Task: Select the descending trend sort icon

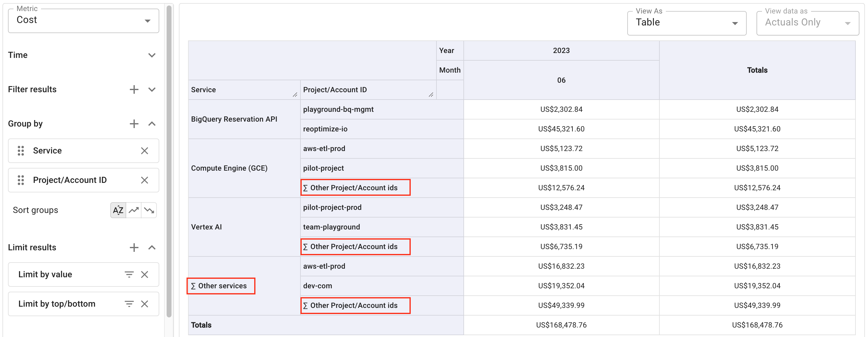Action: pyautogui.click(x=148, y=210)
